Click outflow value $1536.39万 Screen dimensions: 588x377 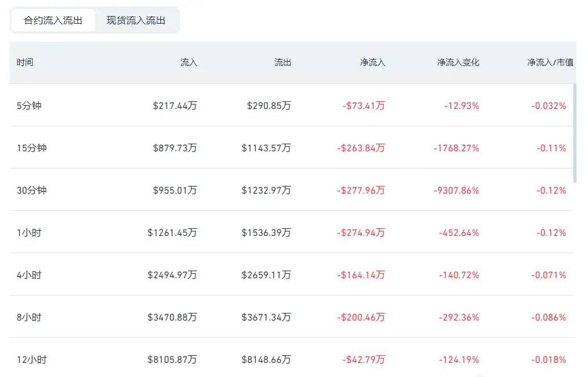pos(266,233)
